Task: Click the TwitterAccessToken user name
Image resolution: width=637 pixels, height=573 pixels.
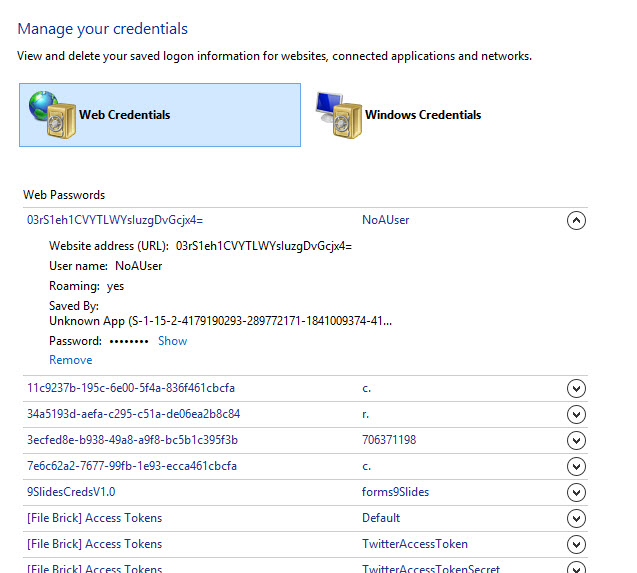Action: click(x=415, y=544)
